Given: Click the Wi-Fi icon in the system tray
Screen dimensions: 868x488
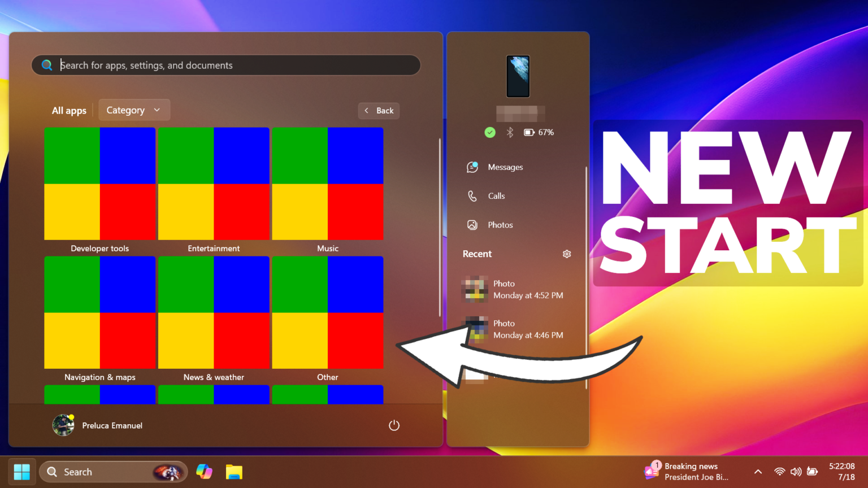Looking at the screenshot, I should [x=780, y=471].
